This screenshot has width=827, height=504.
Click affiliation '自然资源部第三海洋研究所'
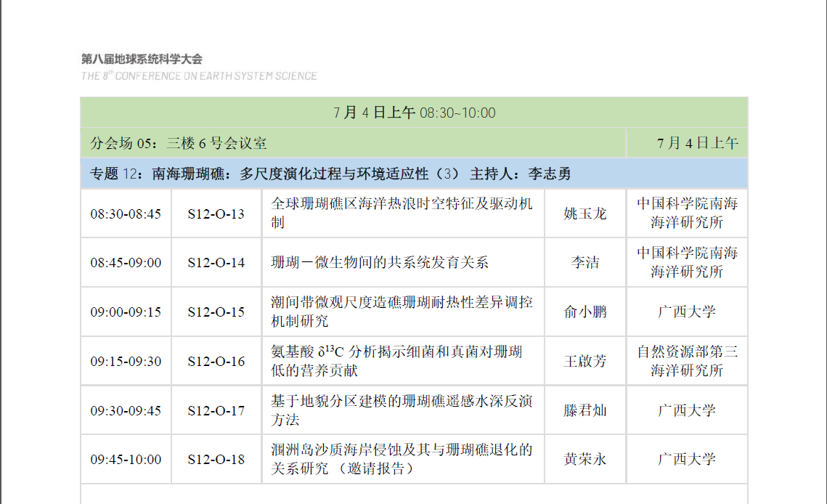pyautogui.click(x=687, y=361)
